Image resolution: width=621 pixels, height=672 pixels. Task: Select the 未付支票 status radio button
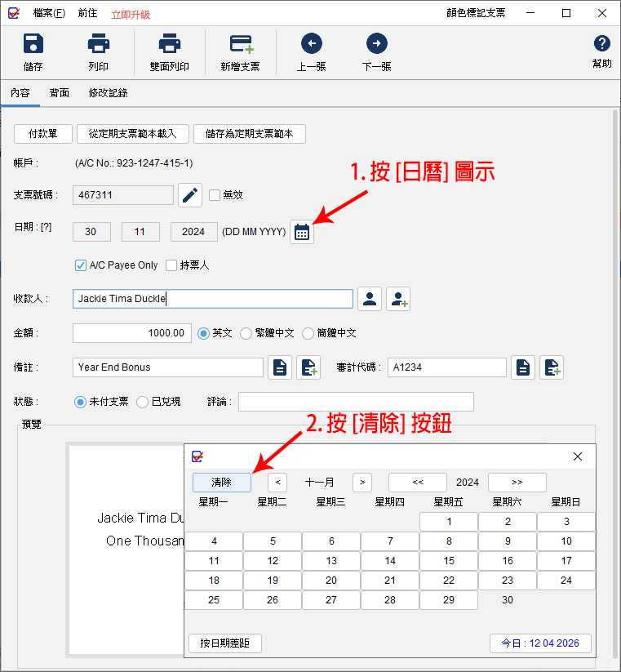80,402
